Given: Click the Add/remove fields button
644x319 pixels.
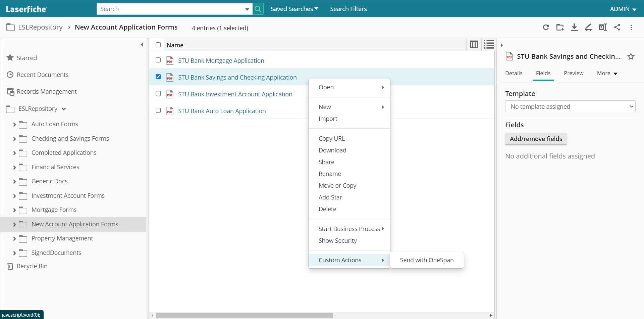Looking at the screenshot, I should click(536, 139).
